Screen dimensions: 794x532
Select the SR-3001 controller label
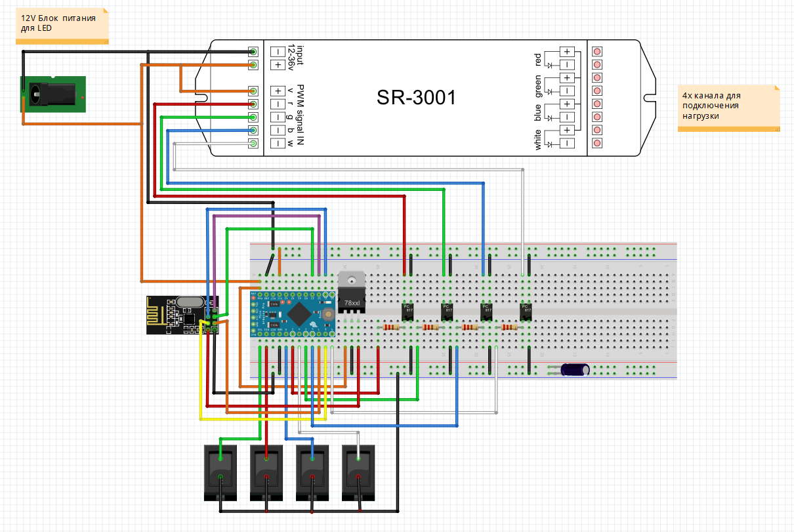(x=416, y=98)
